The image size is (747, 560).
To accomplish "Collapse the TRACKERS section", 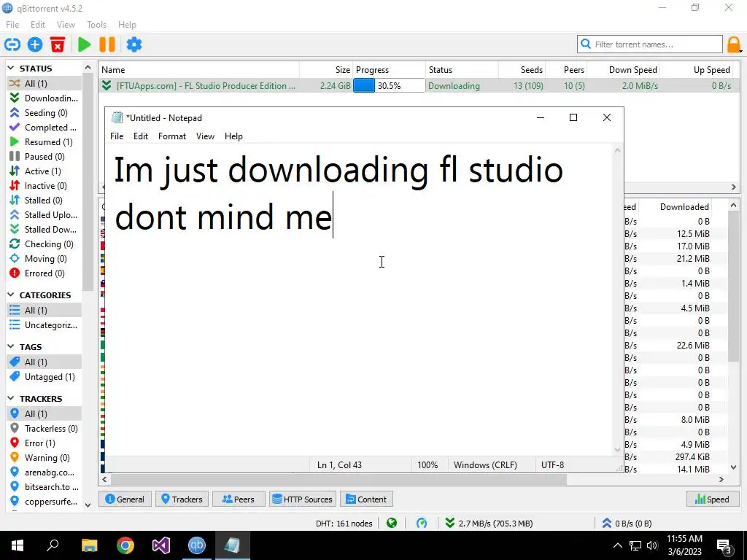I will tap(11, 399).
